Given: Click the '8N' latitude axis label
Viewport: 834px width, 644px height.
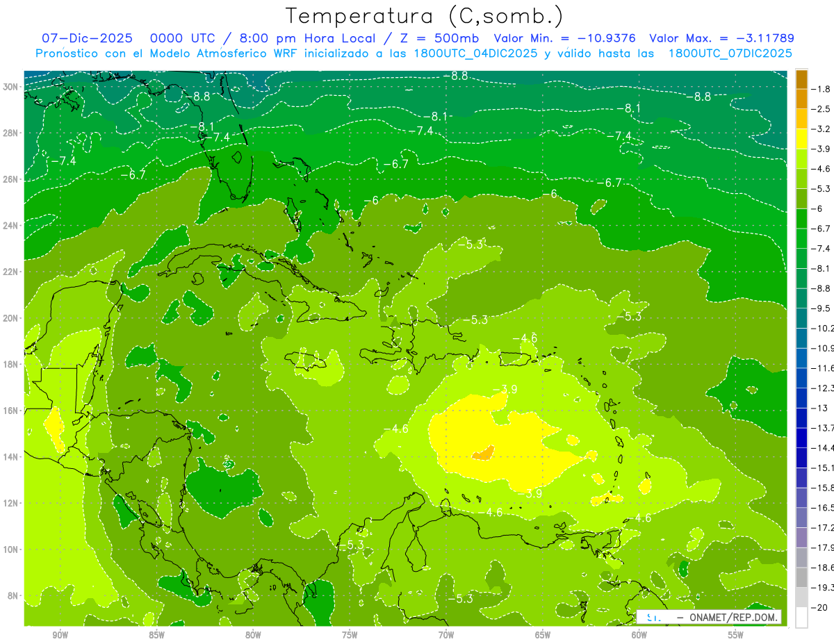Looking at the screenshot, I should click(13, 595).
